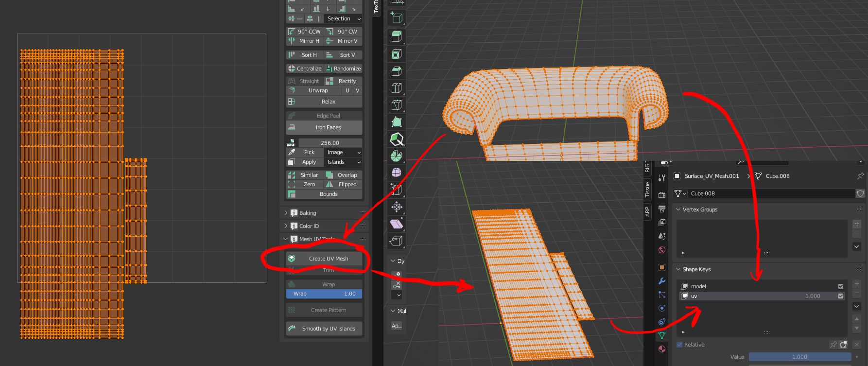Disable the Relative shape keys checkbox
Screen dimensions: 868x366
(x=679, y=345)
